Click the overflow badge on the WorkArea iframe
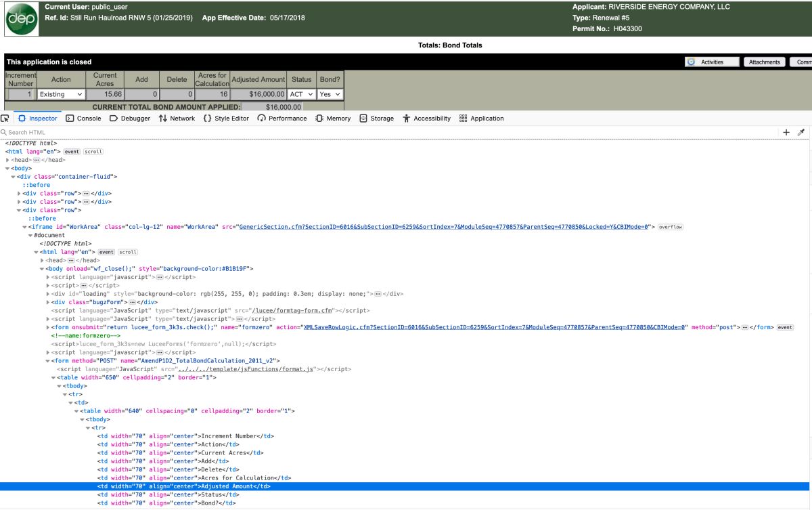Image resolution: width=812 pixels, height=510 pixels. (x=671, y=227)
